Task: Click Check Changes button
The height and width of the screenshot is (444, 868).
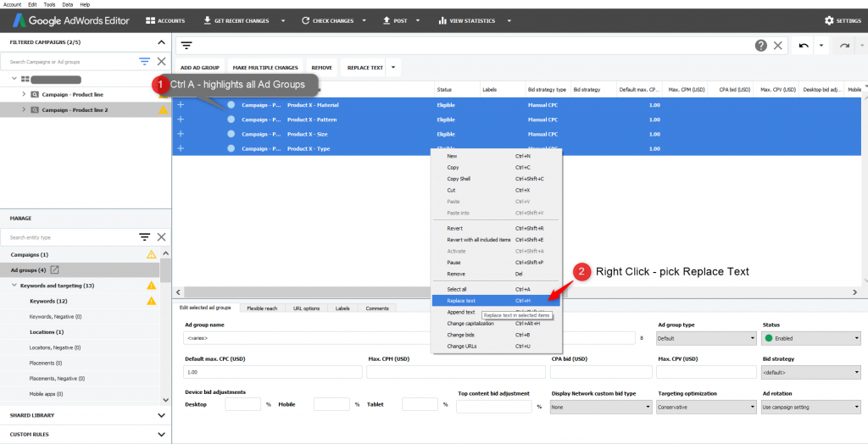Action: click(327, 20)
